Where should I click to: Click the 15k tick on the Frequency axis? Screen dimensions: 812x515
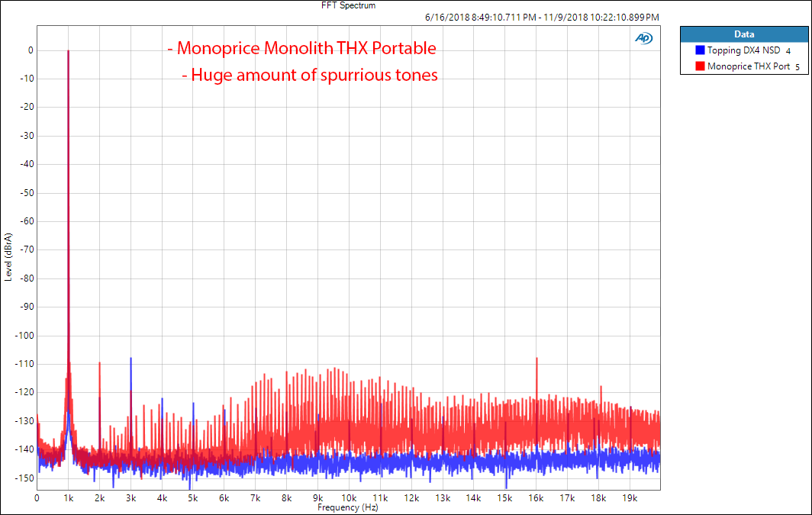tap(505, 498)
